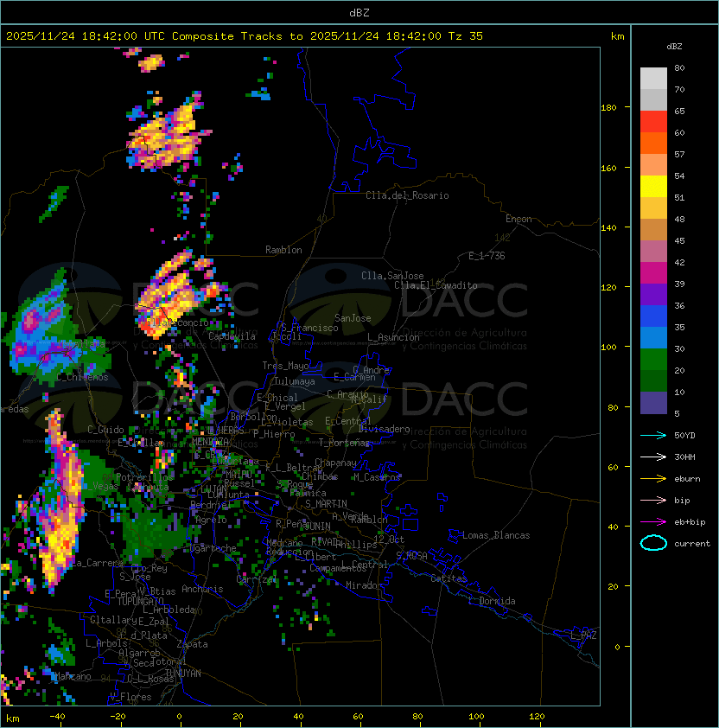
Task: Click the 'Carrizal' map label
Action: pos(257,579)
